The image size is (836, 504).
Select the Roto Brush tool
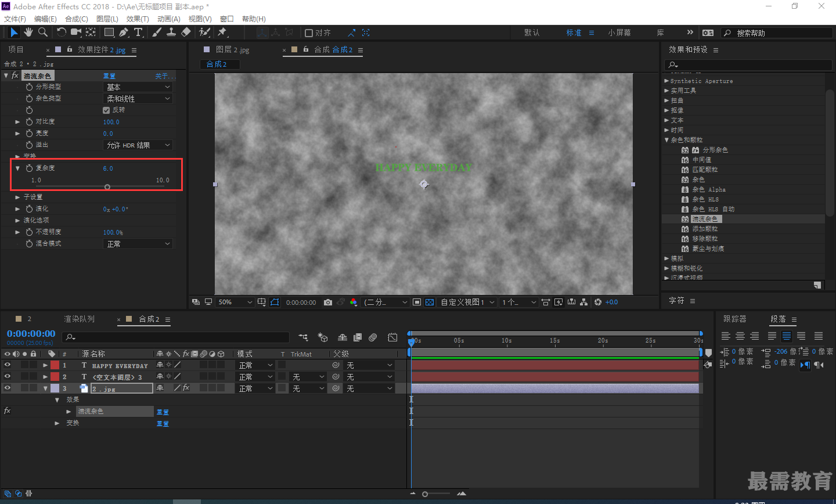[204, 33]
